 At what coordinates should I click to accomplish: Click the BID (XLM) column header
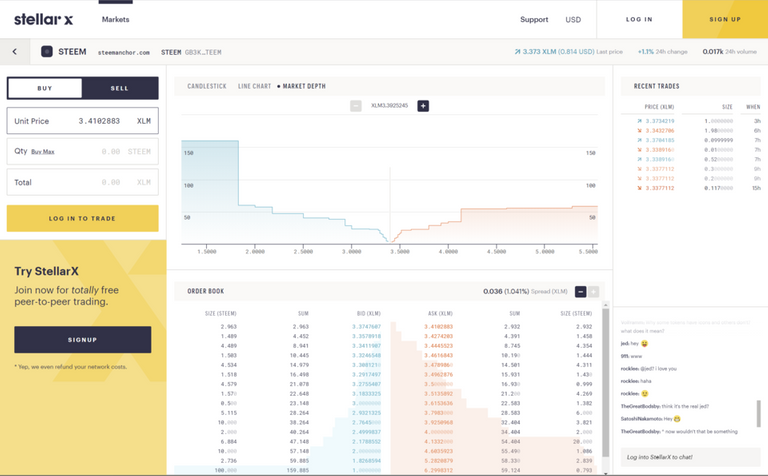pyautogui.click(x=368, y=313)
